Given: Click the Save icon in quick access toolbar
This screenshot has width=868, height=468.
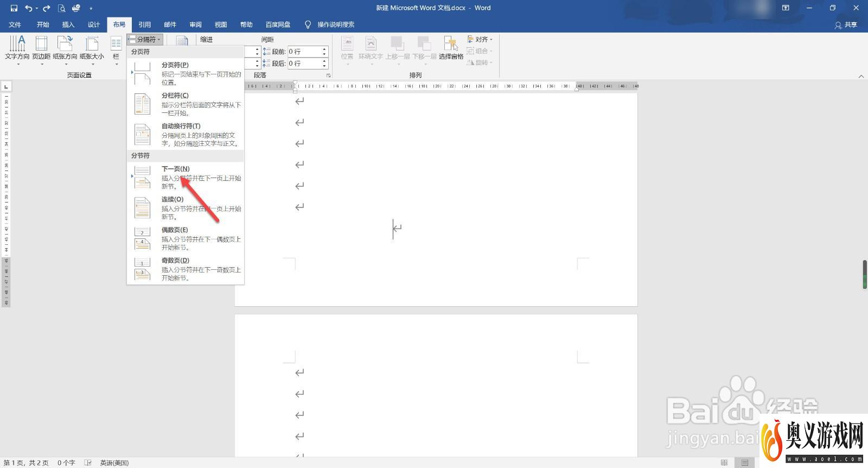Looking at the screenshot, I should (14, 8).
